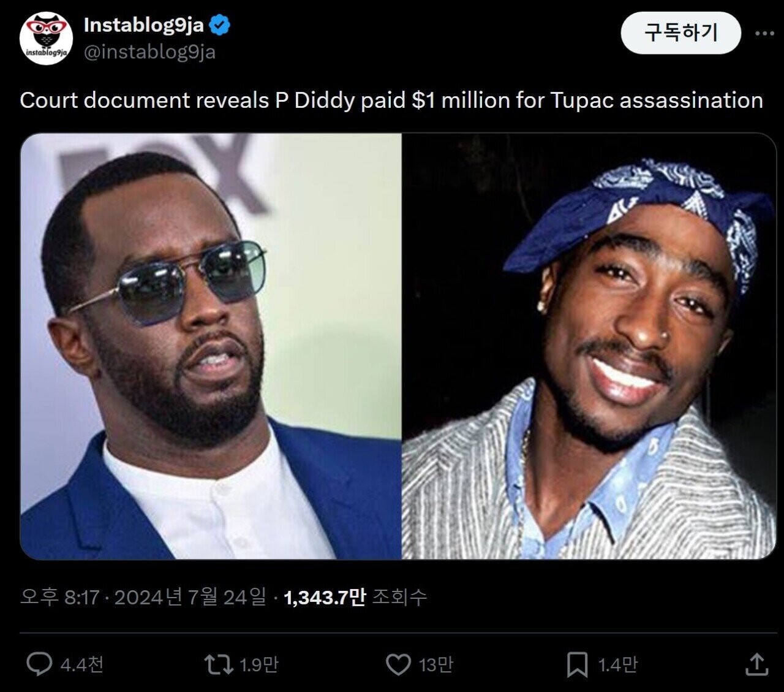Click the post timestamp 오후 8:17
Screen dimensions: 784x692
[x=59, y=596]
